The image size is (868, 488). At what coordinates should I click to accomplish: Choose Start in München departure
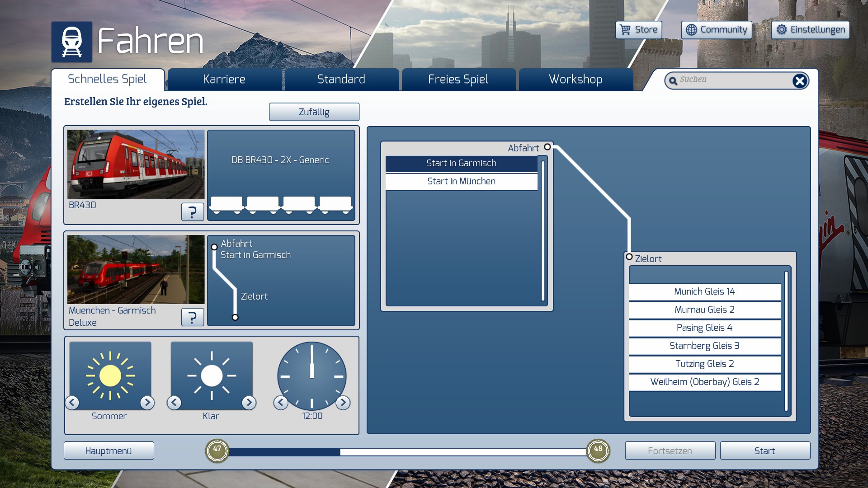click(x=461, y=181)
